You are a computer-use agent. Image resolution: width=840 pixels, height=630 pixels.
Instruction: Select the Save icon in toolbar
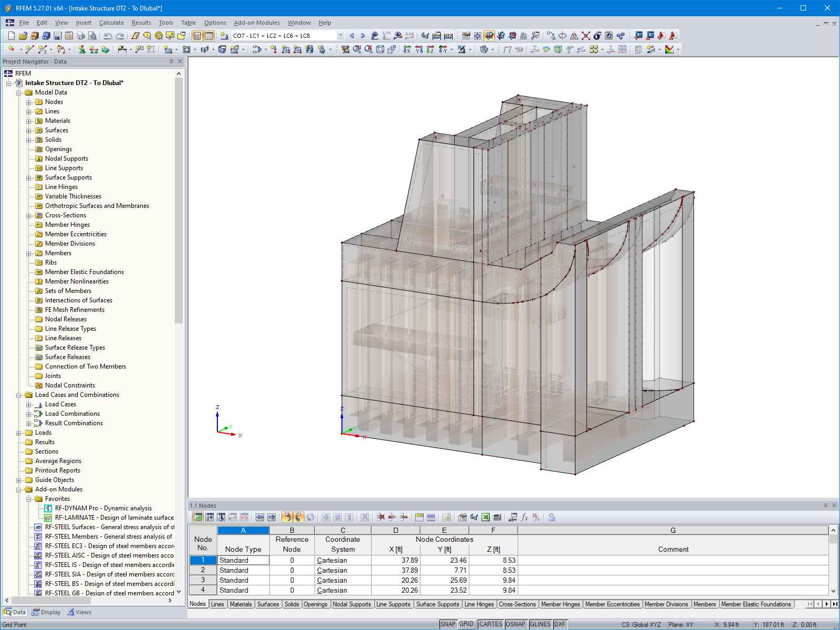point(57,35)
